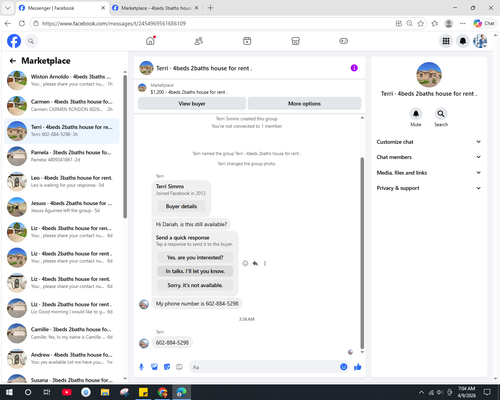The height and width of the screenshot is (400, 500).
Task: Click the View buyer button
Action: 192,104
